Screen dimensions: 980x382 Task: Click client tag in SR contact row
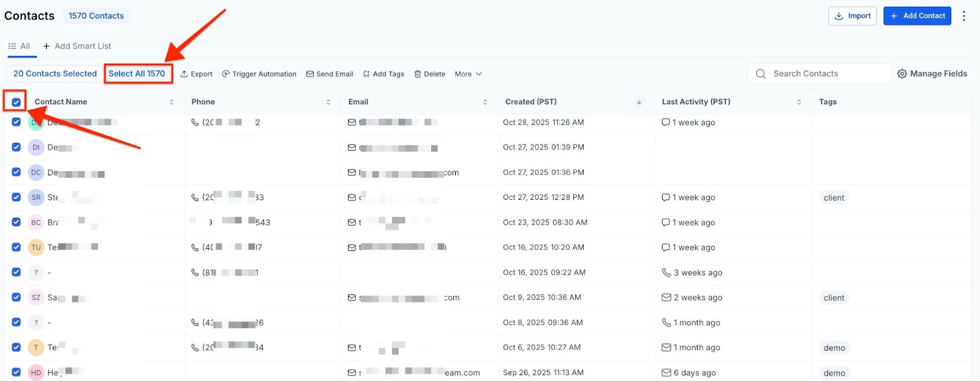[x=834, y=197]
